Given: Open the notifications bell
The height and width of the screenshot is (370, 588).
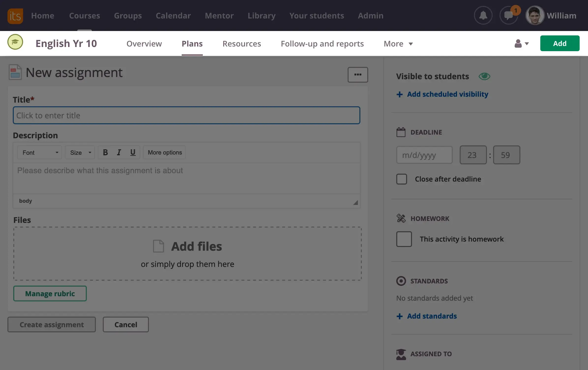Looking at the screenshot, I should point(483,15).
